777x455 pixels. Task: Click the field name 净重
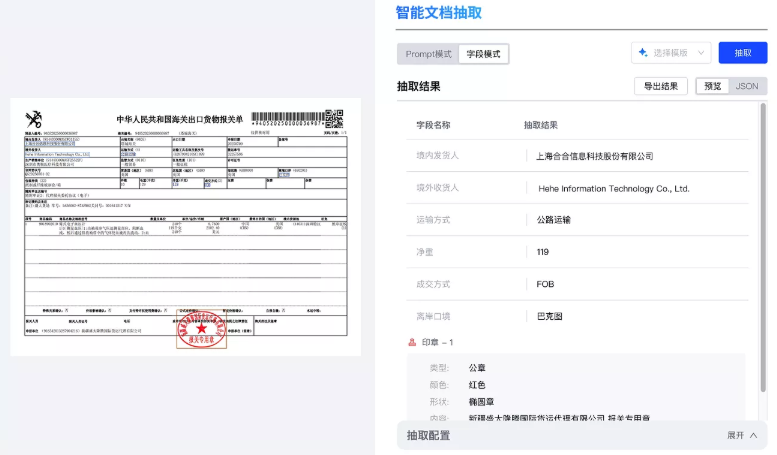pyautogui.click(x=425, y=252)
